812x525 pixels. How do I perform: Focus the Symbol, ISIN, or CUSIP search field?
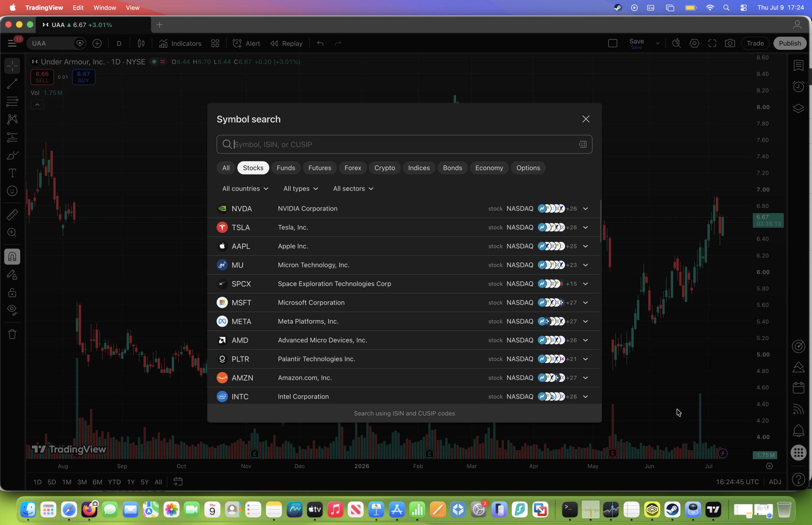[404, 144]
